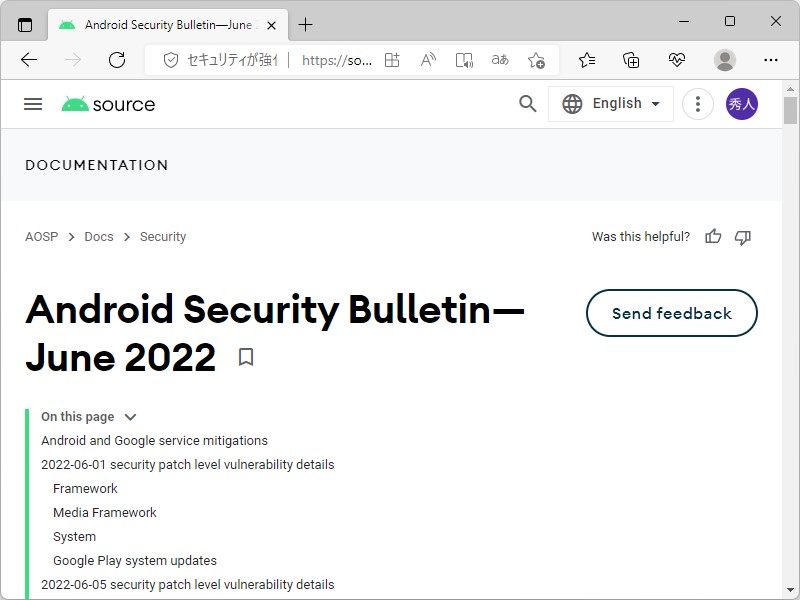Open the translate options with the aあ icon
800x600 pixels.
click(x=500, y=60)
